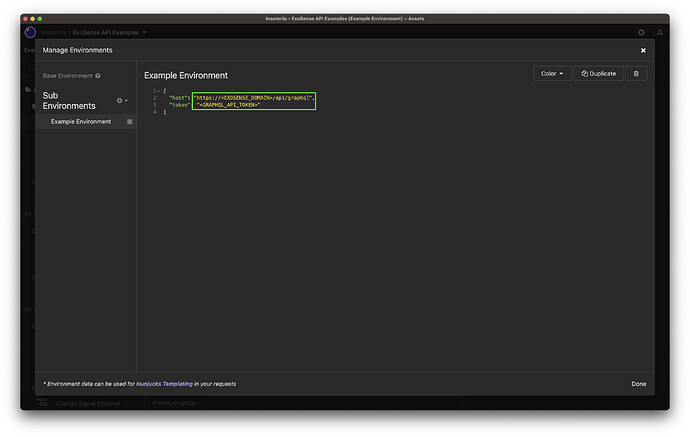690x437 pixels.
Task: Show Base Environment help icon
Action: 98,76
